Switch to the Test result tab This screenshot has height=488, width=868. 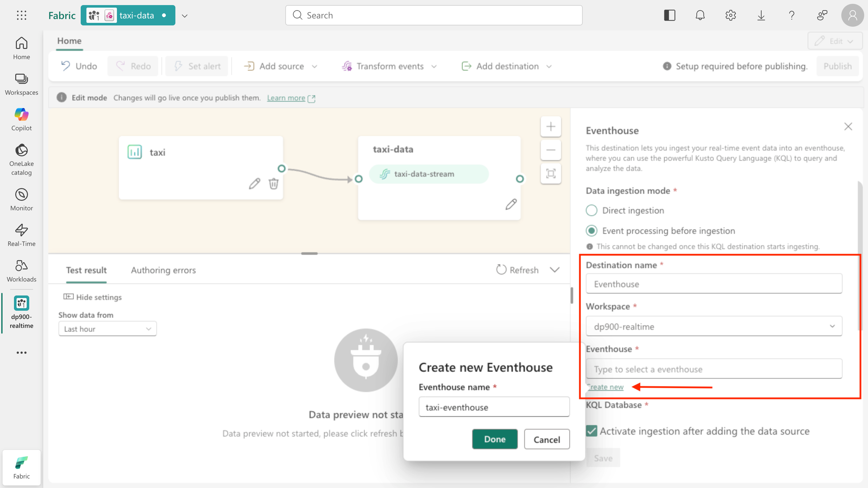86,270
